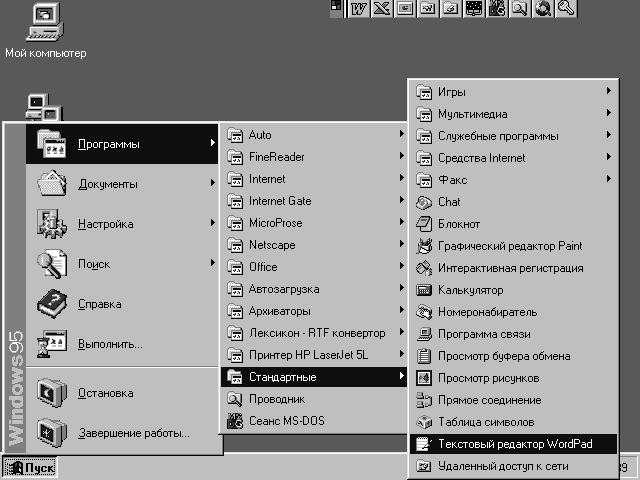The image size is (640, 480).
Task: Choose Выполнить... in Start menu
Action: coord(122,344)
